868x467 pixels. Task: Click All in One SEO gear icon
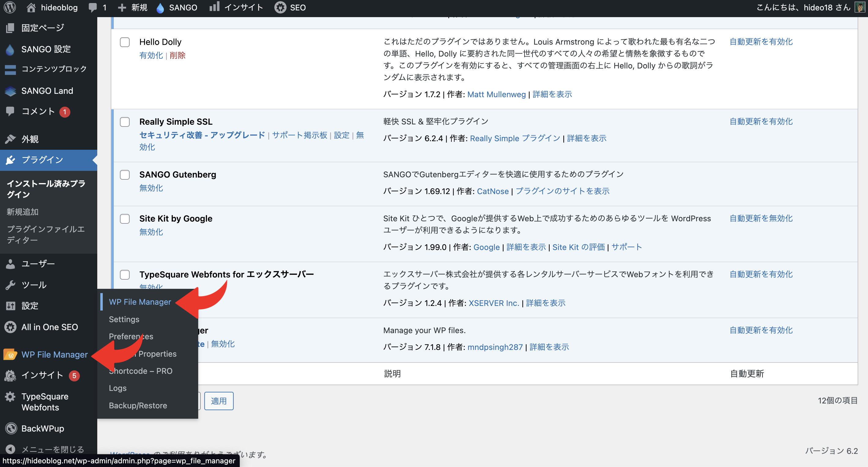point(10,327)
